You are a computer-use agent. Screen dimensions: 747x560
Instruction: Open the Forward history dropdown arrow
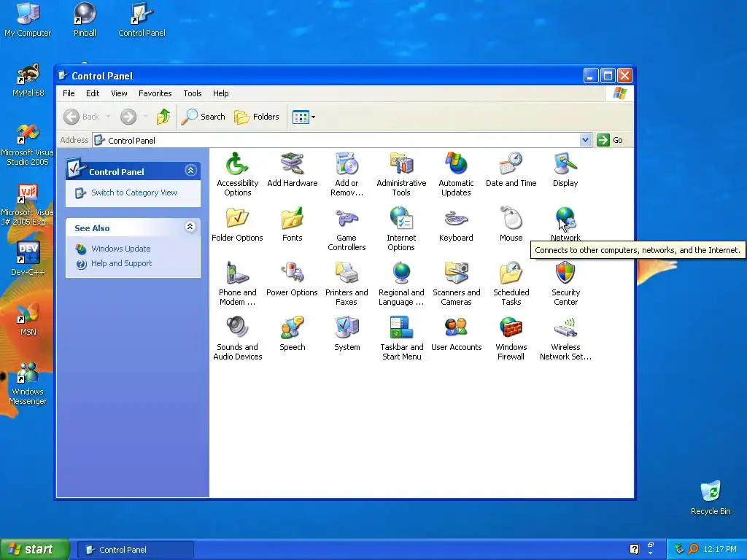(145, 117)
